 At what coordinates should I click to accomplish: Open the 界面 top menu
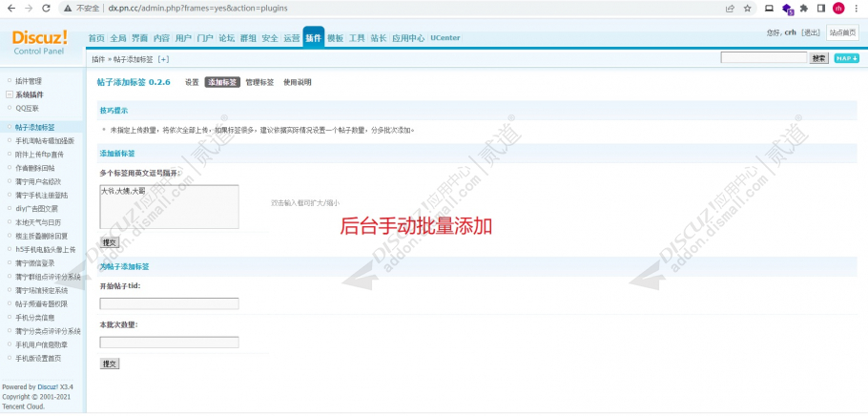coord(139,38)
